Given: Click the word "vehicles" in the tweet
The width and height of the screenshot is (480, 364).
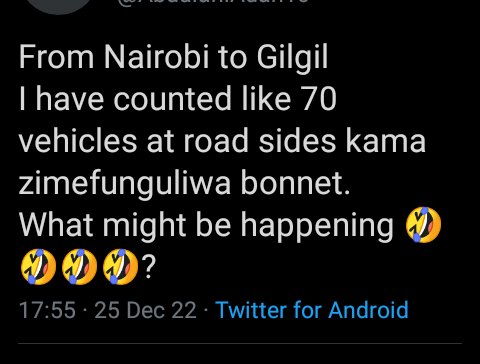Looking at the screenshot, I should [78, 141].
